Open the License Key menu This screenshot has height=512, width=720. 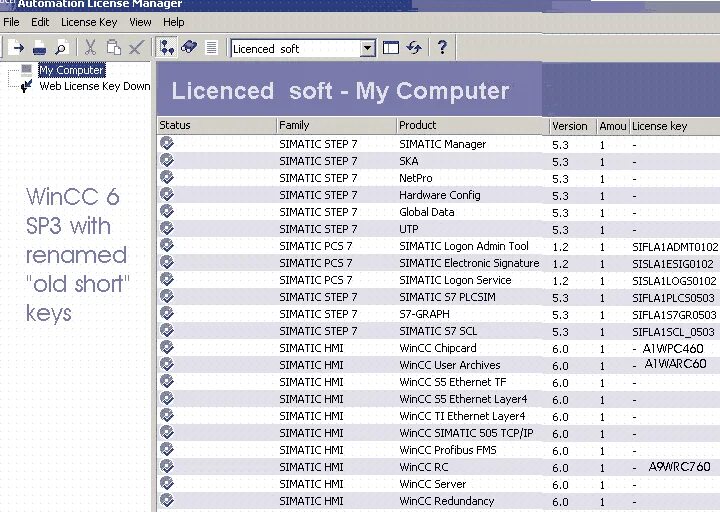(x=89, y=22)
